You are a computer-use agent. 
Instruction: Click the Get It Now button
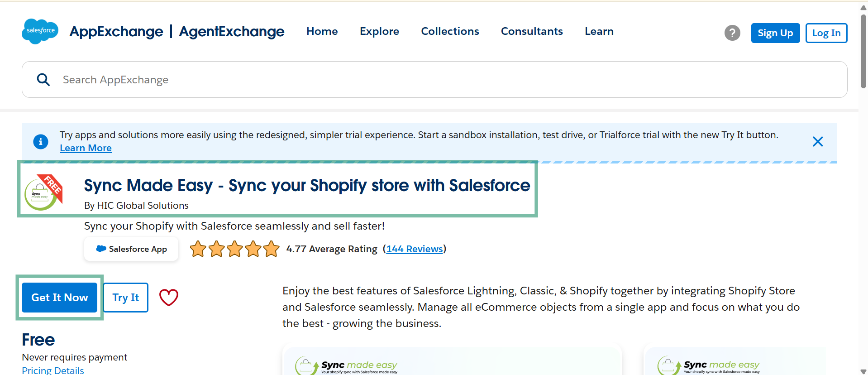[x=60, y=298]
